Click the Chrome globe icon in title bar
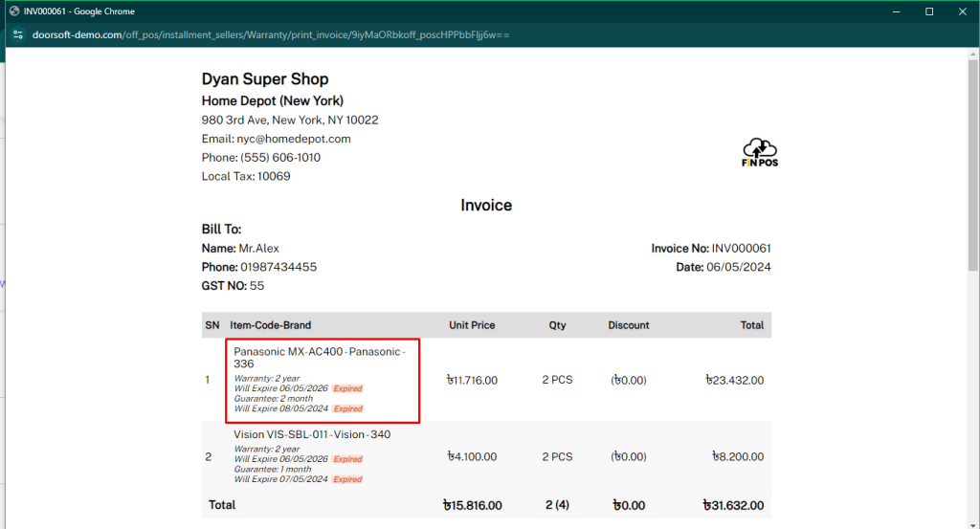The width and height of the screenshot is (980, 529). 13,11
